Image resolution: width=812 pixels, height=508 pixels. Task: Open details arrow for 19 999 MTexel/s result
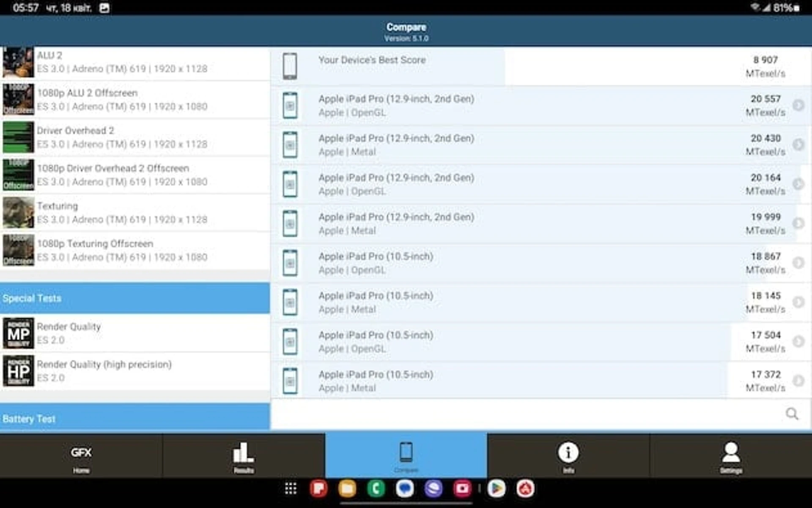coord(798,223)
